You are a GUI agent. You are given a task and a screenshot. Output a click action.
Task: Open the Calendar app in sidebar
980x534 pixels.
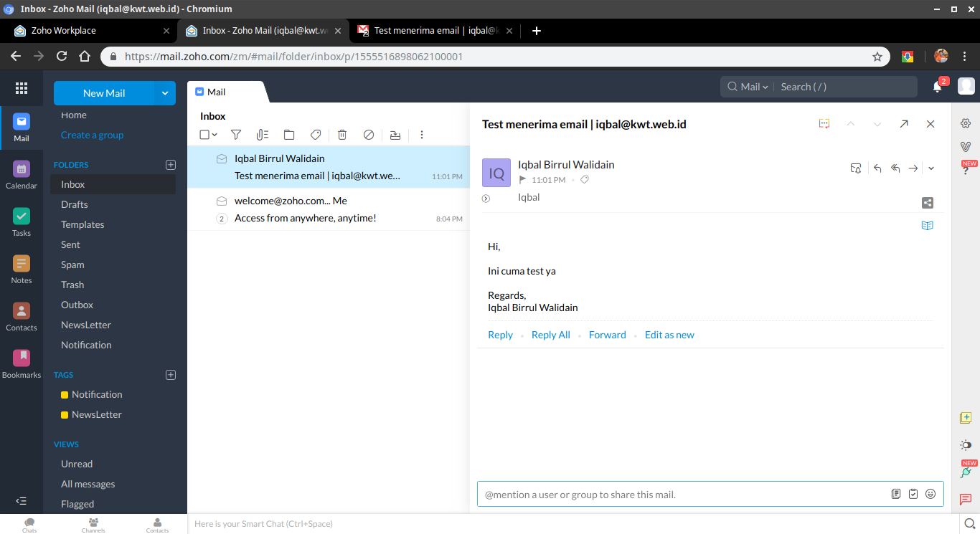[x=22, y=174]
